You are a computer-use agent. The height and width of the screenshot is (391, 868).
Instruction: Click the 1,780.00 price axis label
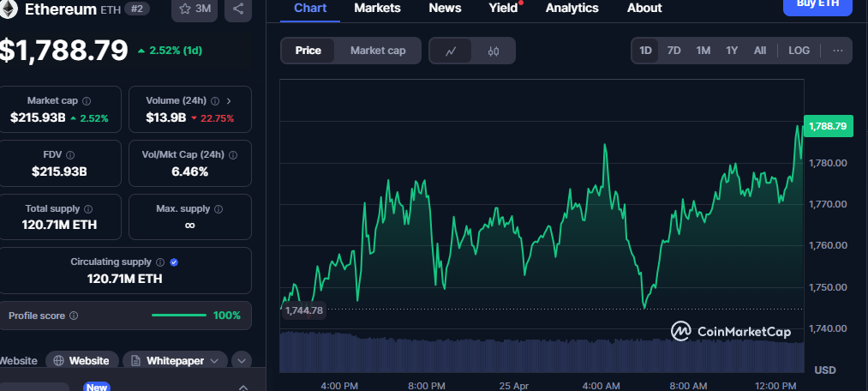coord(828,163)
